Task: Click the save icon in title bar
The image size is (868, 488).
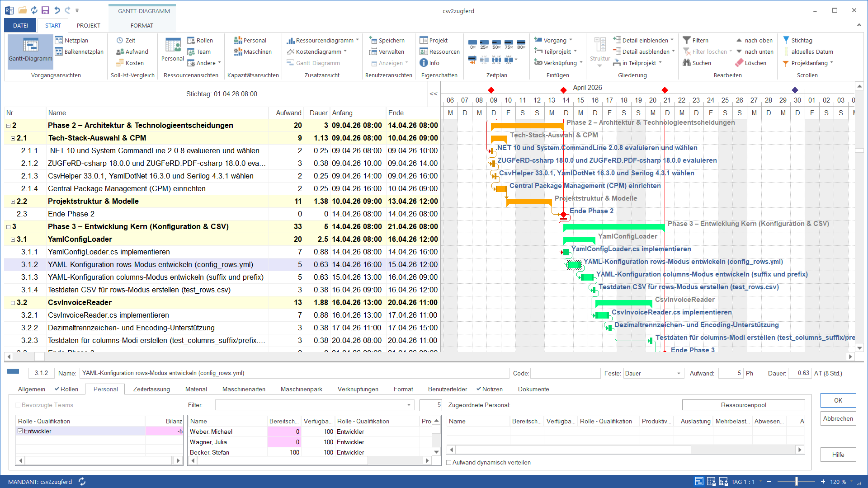Action: coord(45,10)
